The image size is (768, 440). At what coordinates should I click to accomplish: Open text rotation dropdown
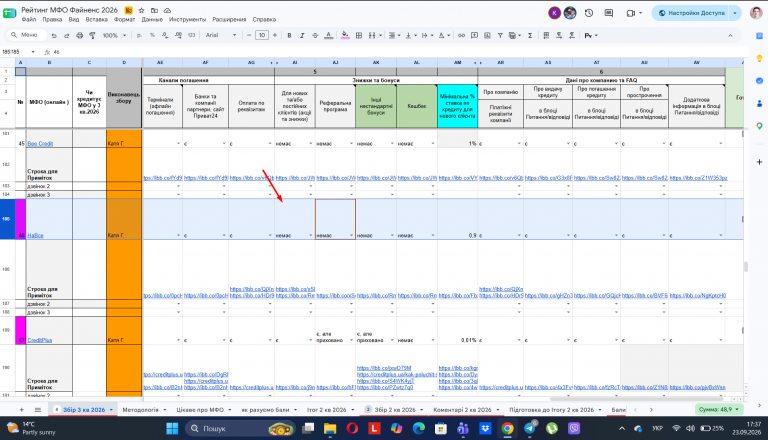[444, 35]
